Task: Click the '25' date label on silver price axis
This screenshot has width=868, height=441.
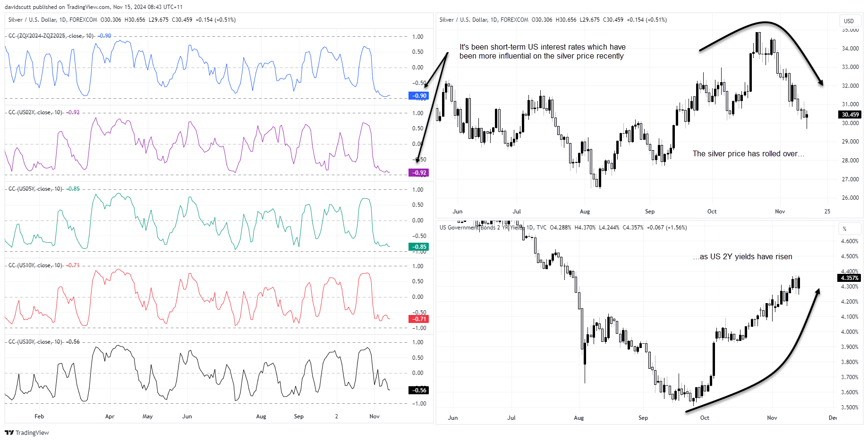Action: coord(827,212)
